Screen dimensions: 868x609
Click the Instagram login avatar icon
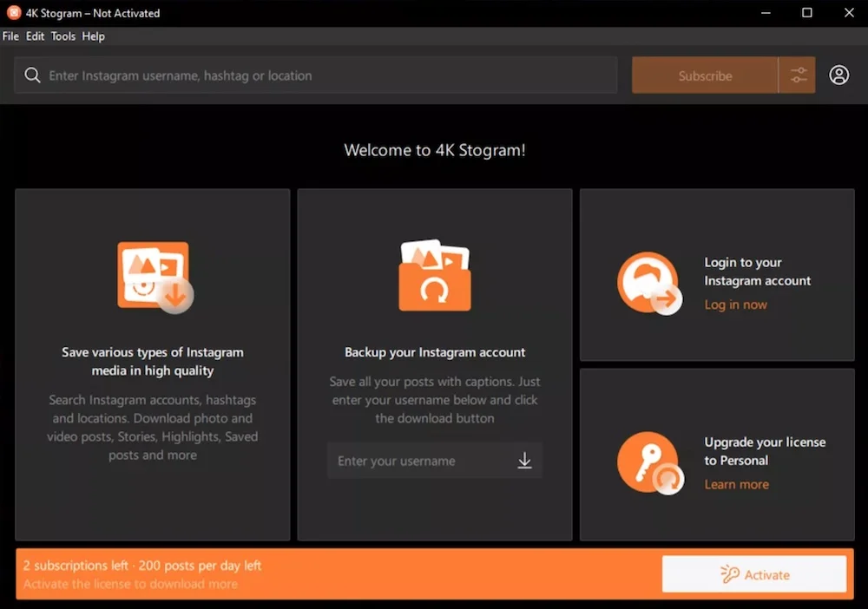[649, 283]
